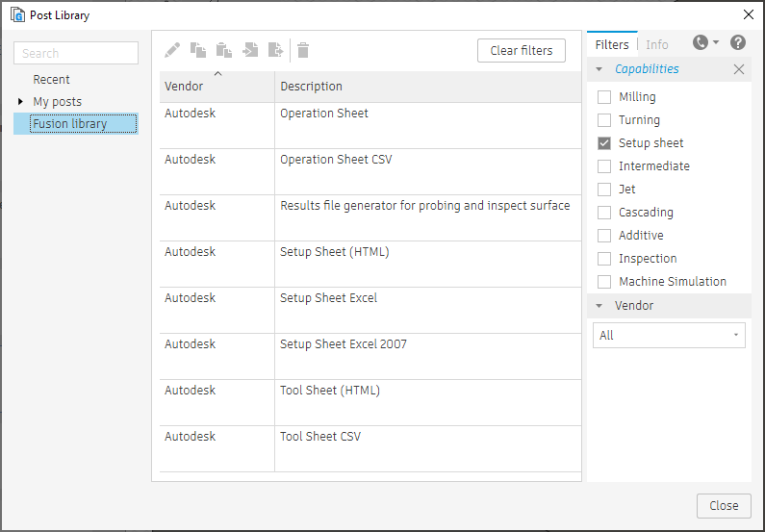Close the Post Library window
The height and width of the screenshot is (532, 765).
tap(749, 14)
